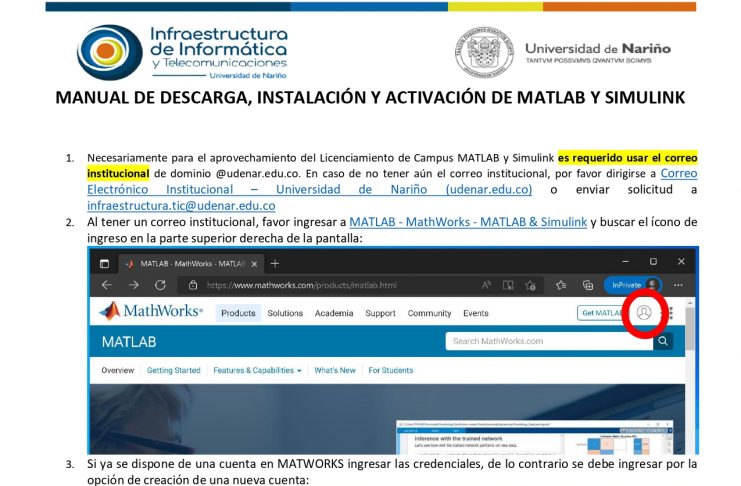
Task: Select the Overview sub-navigation item
Action: click(x=118, y=370)
